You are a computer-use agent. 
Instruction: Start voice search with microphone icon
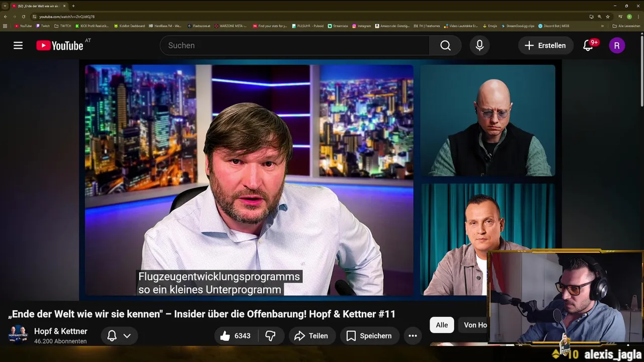[x=479, y=45]
